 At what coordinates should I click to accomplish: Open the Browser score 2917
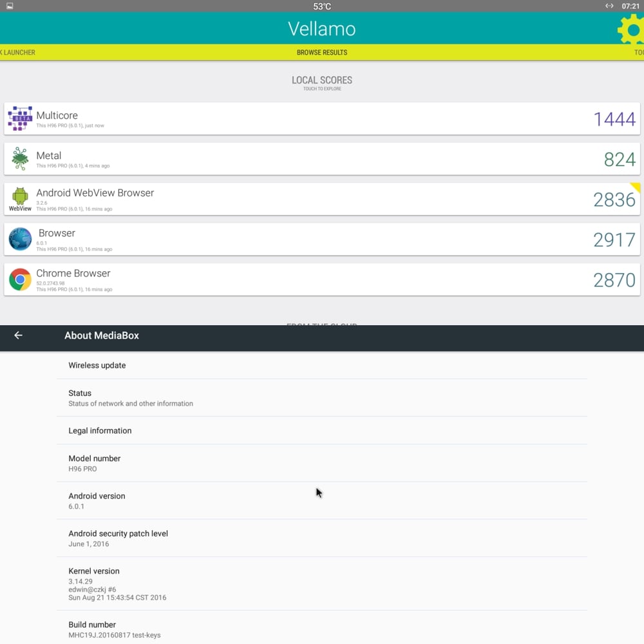click(614, 240)
